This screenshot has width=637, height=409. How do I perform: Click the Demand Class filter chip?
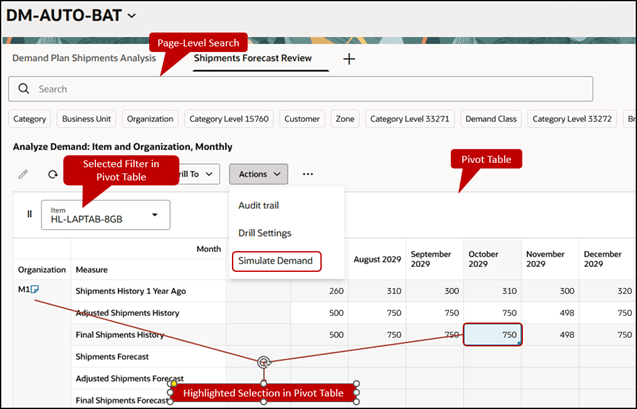click(x=491, y=119)
